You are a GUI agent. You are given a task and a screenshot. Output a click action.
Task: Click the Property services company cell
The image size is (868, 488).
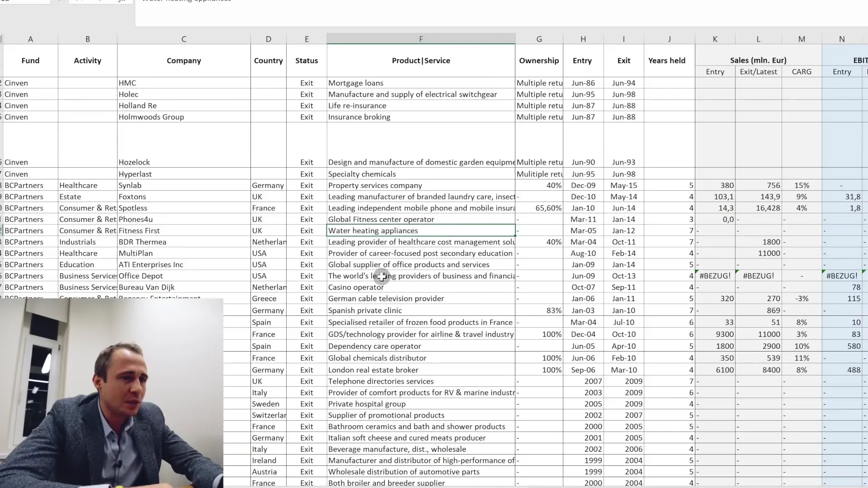click(x=421, y=185)
